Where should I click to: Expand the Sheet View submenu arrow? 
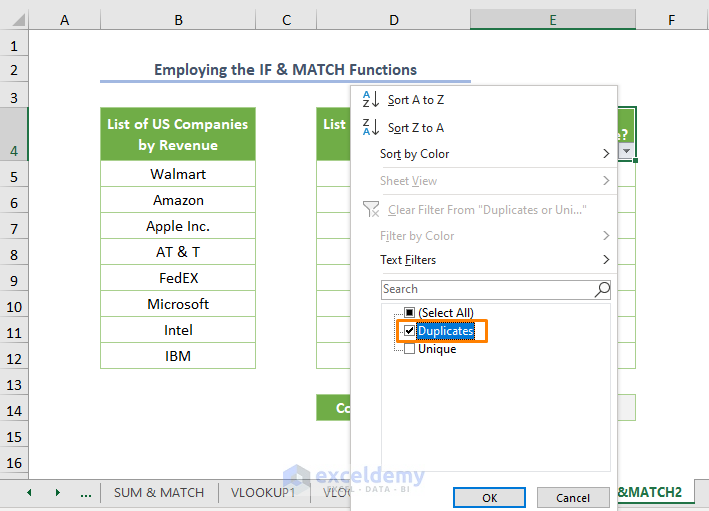tap(606, 181)
